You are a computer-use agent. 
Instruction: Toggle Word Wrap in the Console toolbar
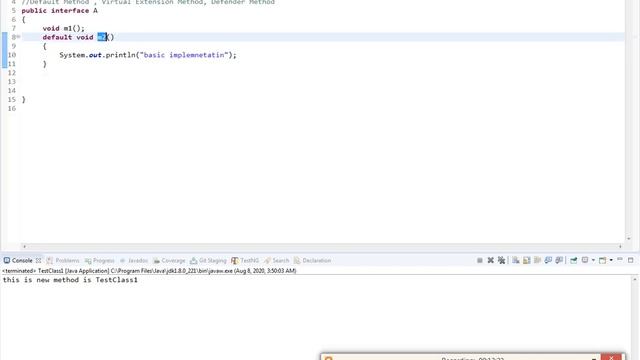pos(538,260)
